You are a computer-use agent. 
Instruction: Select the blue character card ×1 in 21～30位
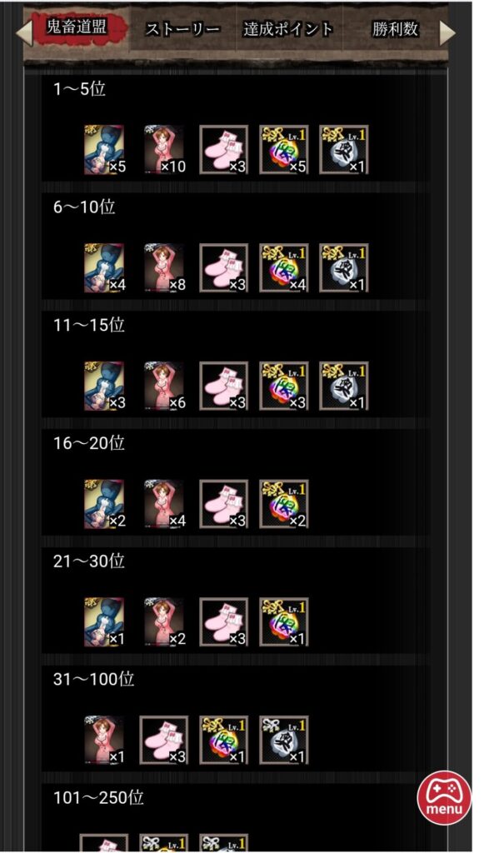[104, 622]
